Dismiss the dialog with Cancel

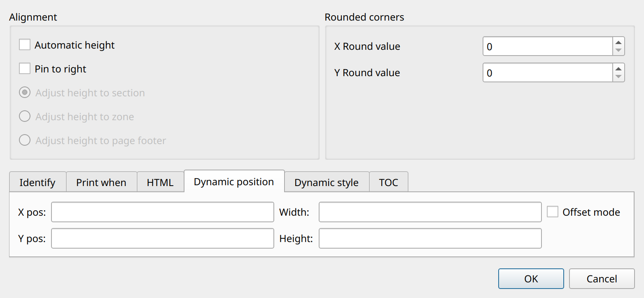click(x=602, y=279)
